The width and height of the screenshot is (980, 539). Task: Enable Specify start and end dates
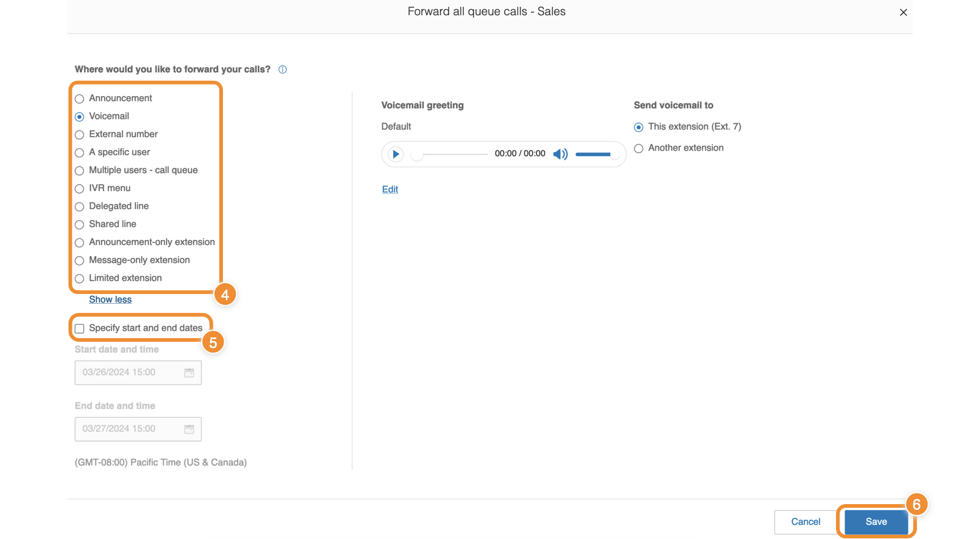coord(80,329)
